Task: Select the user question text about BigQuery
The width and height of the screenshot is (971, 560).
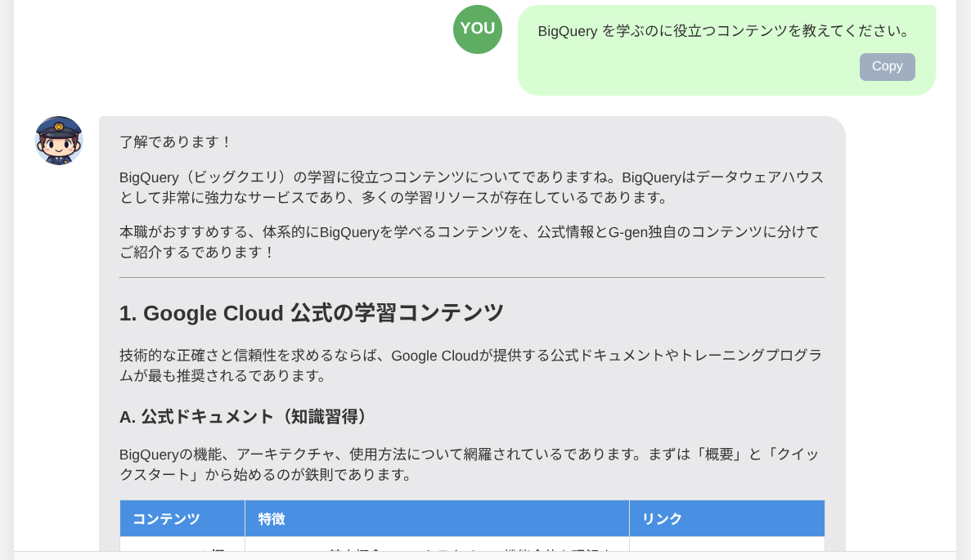Action: click(723, 31)
